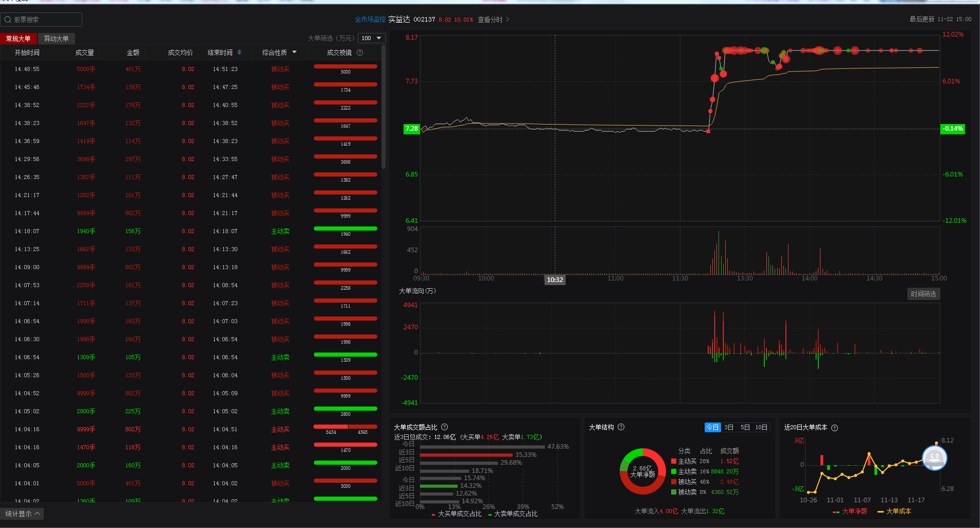The height and width of the screenshot is (528, 980).
Task: Expand the 综合性质 filter dropdown
Action: coord(294,52)
